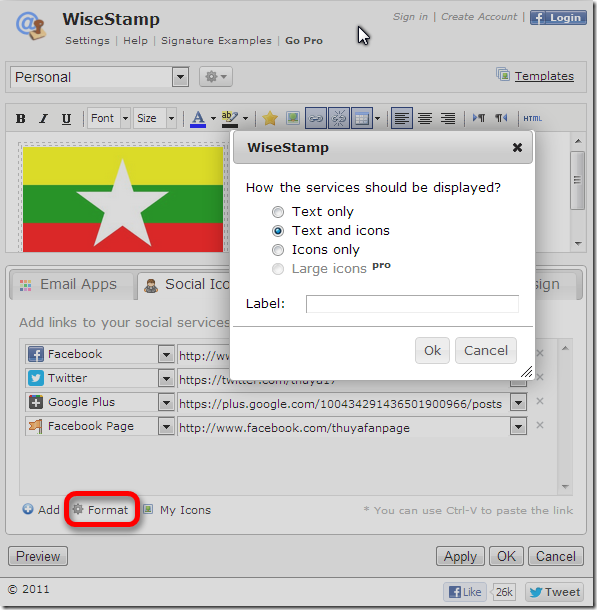Select the 'Icons only' radio option

pos(278,250)
